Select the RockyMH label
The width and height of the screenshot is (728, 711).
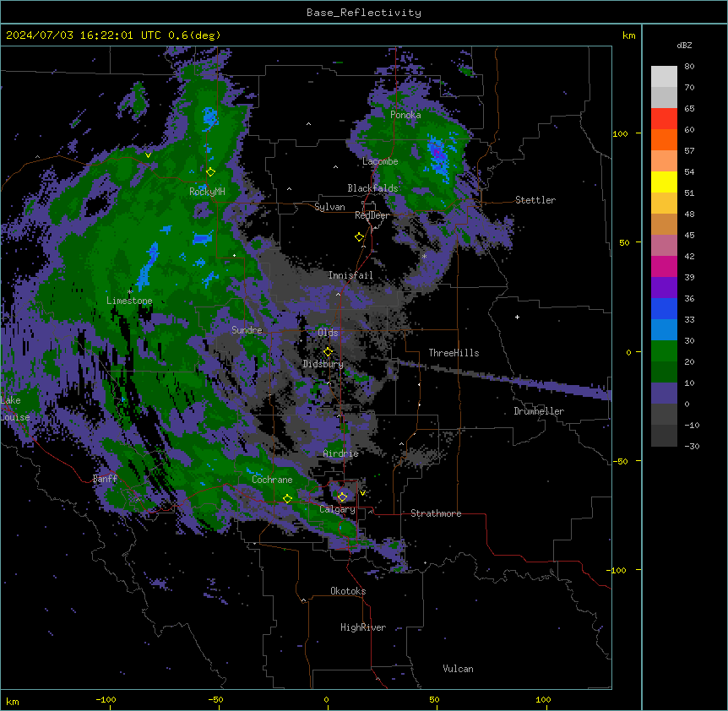pos(207,192)
